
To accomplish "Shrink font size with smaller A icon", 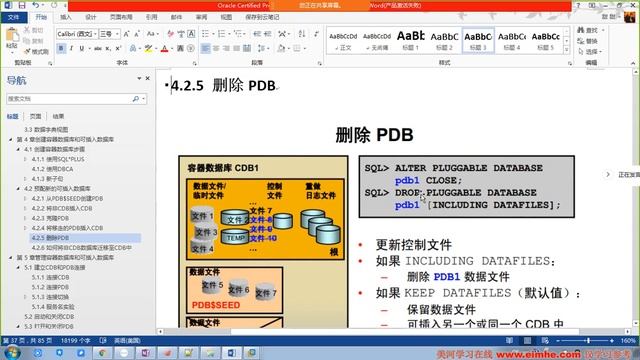I will point(137,34).
